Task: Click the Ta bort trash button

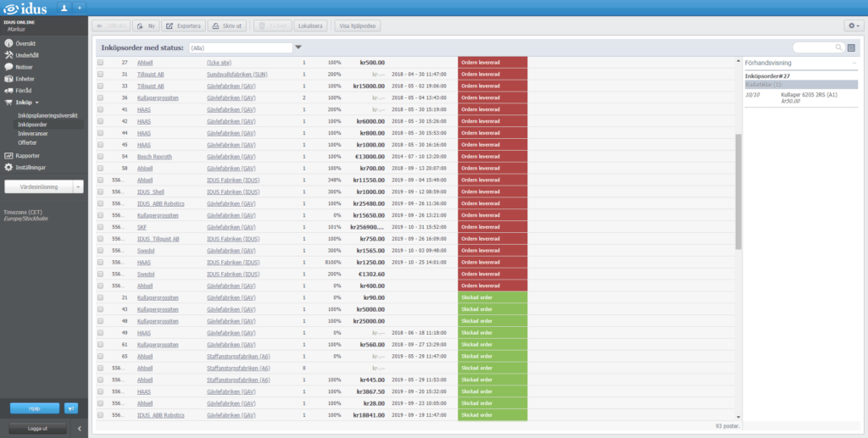Action: (x=273, y=25)
